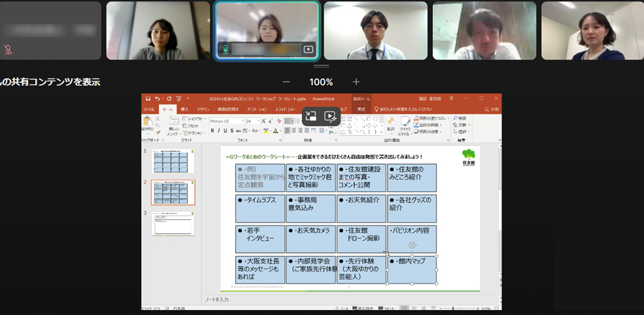This screenshot has height=315, width=644.
Task: Open the font size 24 dropdown
Action: [259, 121]
